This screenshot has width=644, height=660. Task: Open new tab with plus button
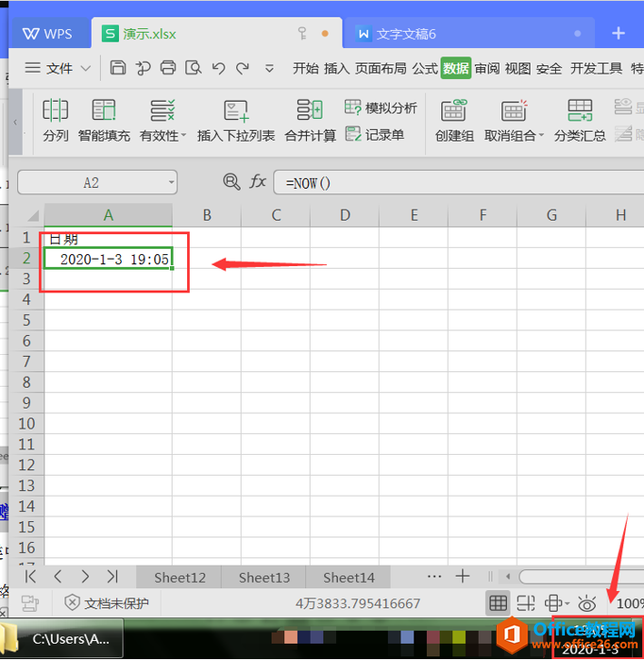click(619, 33)
